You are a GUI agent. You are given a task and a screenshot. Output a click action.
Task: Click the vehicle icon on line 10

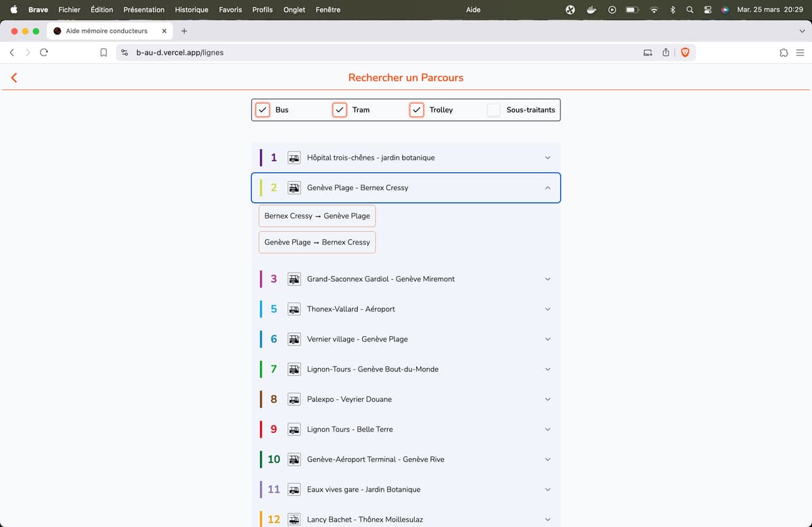tap(294, 459)
